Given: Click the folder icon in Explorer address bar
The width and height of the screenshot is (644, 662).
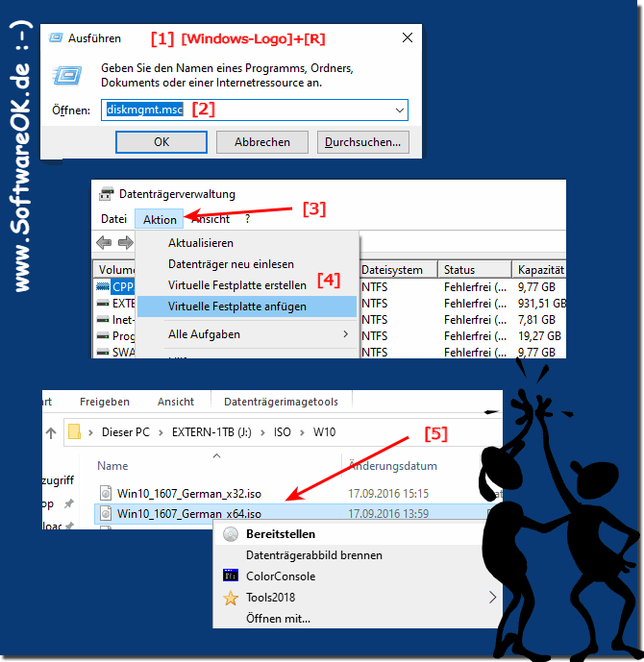Looking at the screenshot, I should coord(74,432).
